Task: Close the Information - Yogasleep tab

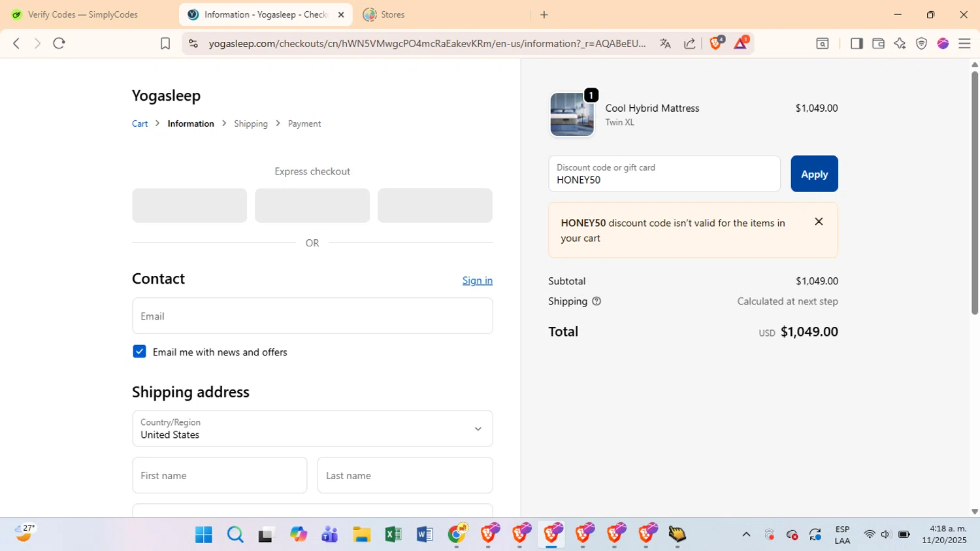Action: click(341, 14)
